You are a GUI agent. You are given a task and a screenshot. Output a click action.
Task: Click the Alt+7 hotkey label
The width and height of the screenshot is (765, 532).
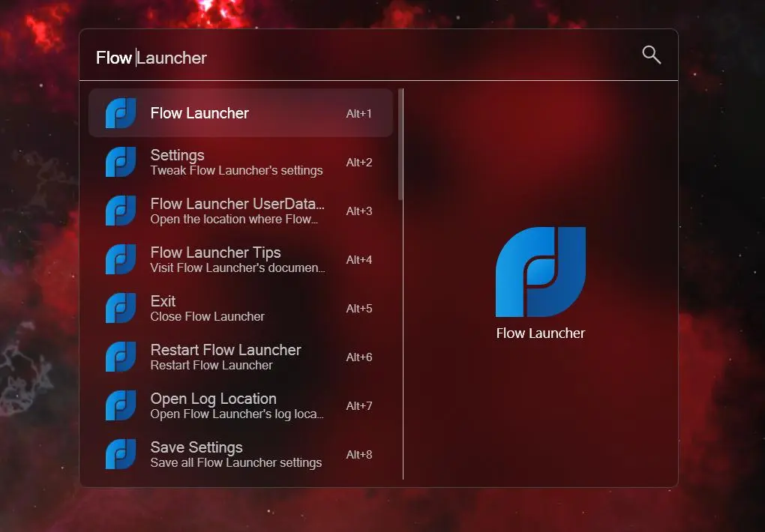[359, 406]
